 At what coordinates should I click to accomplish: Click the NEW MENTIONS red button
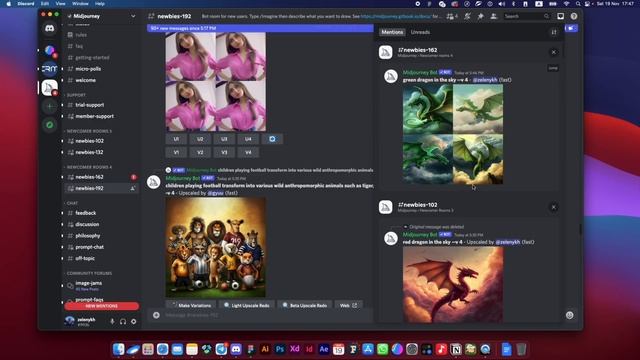[102, 306]
